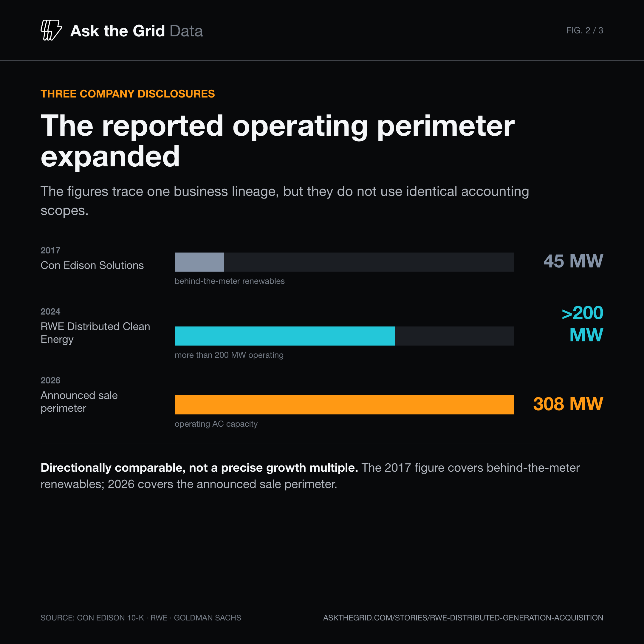Open the Ask the Grid Data title

(x=137, y=31)
